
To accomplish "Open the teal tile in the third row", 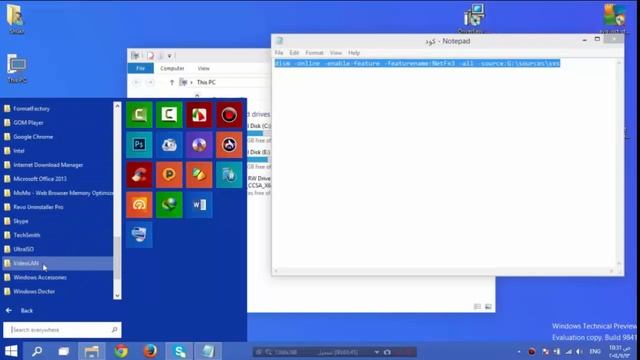I will 229,175.
